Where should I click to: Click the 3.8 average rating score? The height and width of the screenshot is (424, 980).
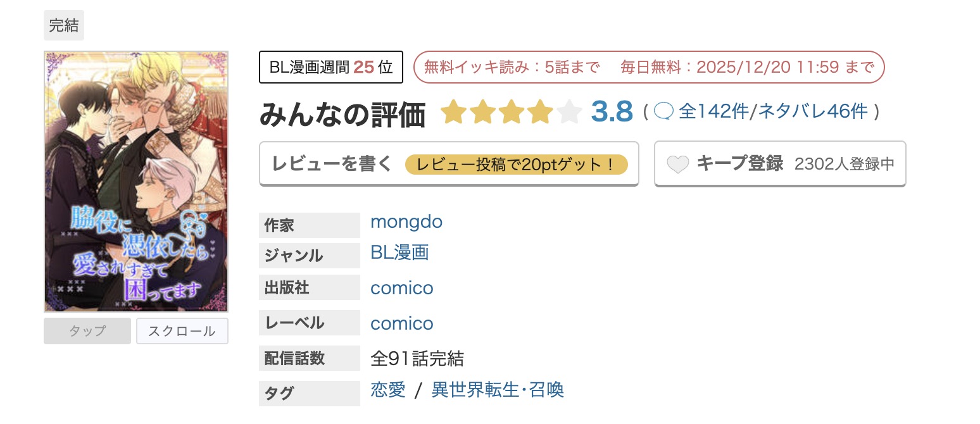coord(612,111)
